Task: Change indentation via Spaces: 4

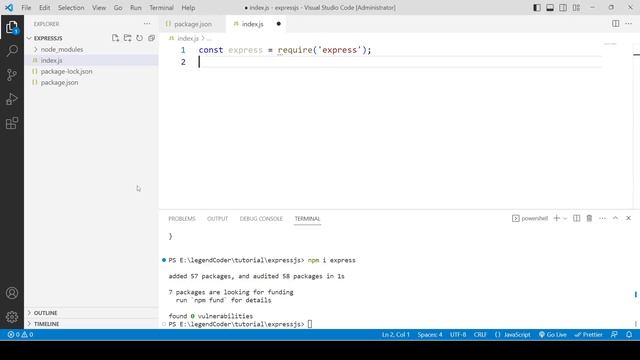Action: [430, 334]
